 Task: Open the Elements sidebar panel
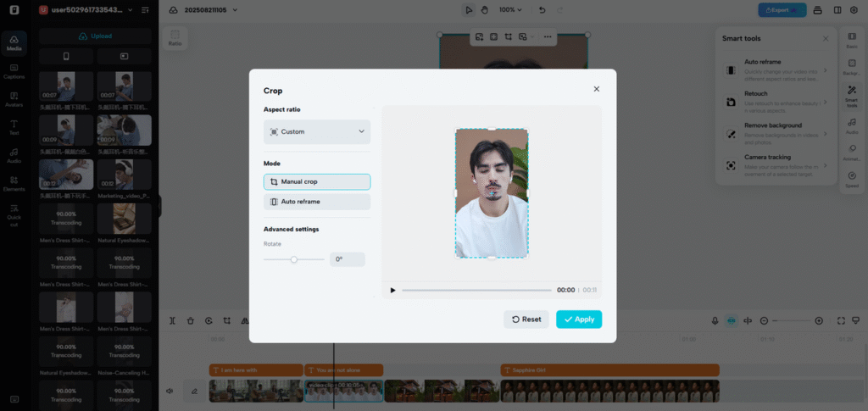(14, 184)
